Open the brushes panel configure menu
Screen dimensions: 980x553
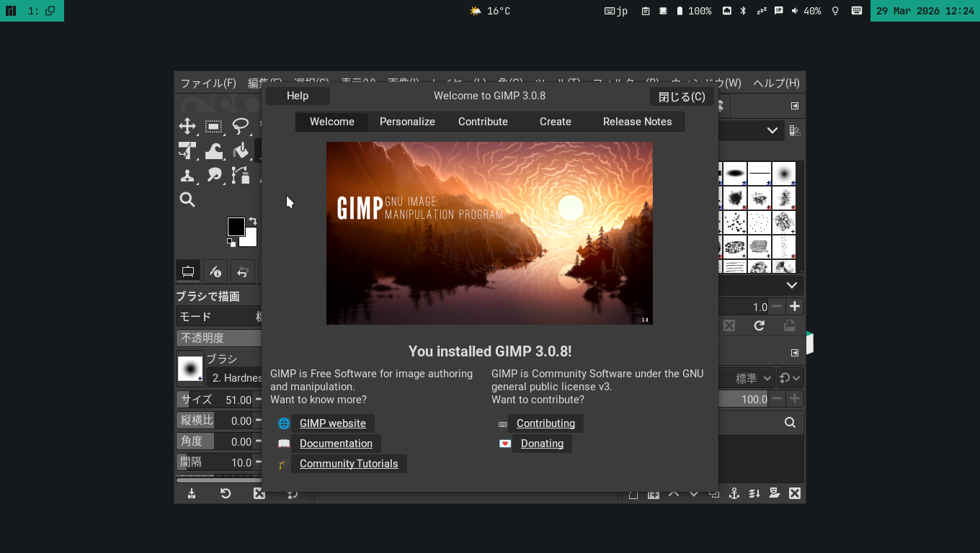tap(795, 106)
